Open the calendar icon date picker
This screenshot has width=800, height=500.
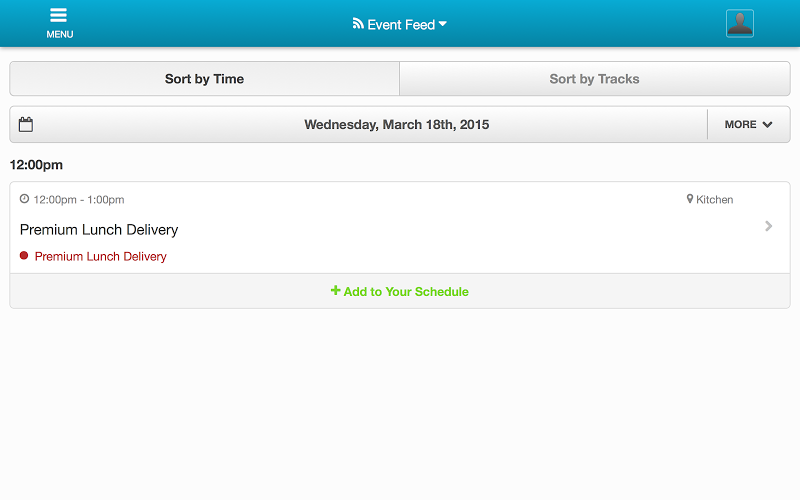(x=26, y=124)
